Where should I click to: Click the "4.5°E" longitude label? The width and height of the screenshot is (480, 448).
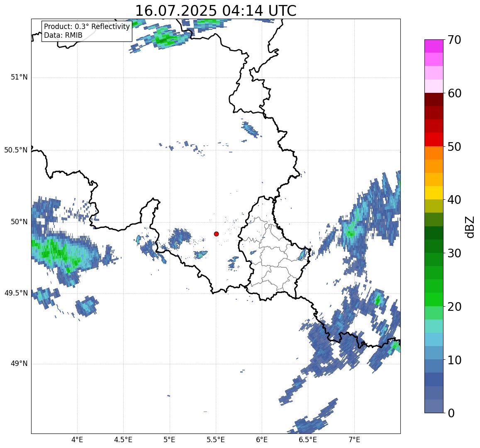click(123, 440)
